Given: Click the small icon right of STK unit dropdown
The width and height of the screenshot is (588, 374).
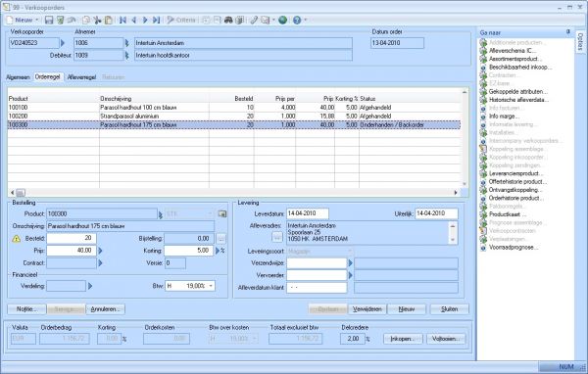Looking at the screenshot, I should point(222,214).
